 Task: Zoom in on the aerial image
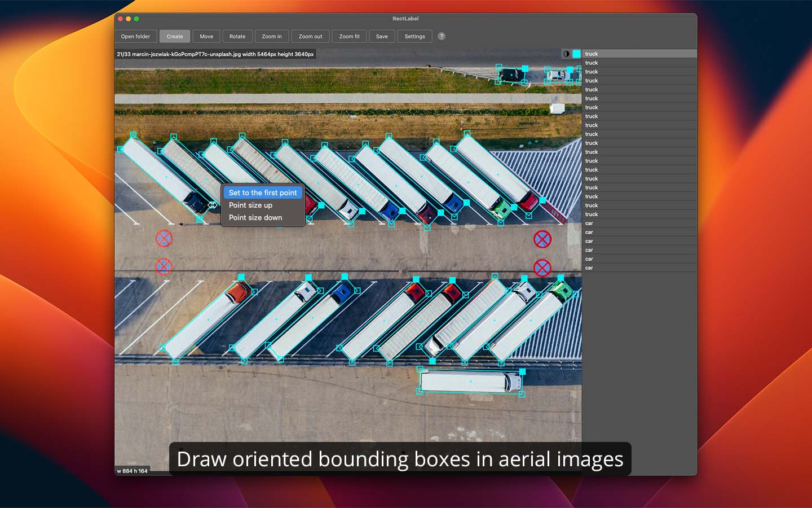click(x=272, y=36)
